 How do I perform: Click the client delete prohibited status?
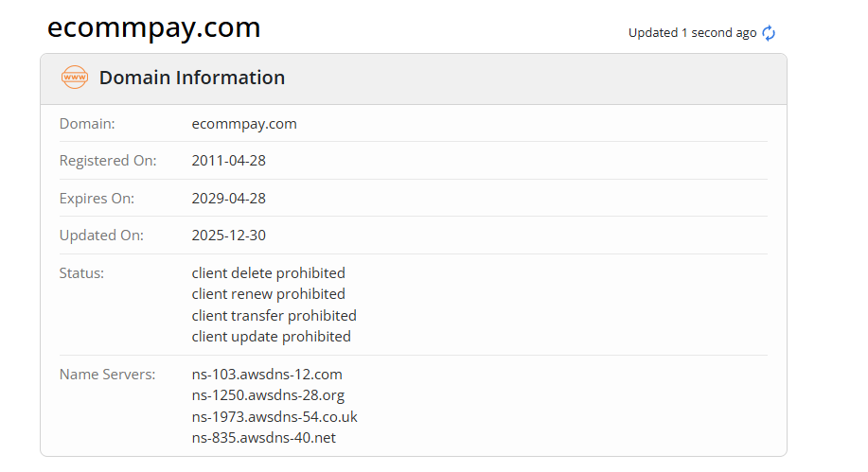point(268,273)
